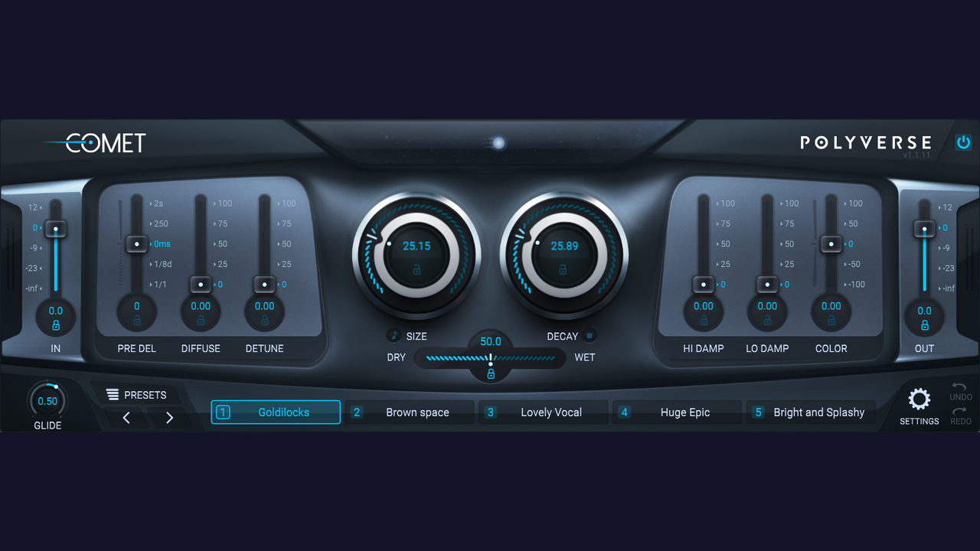
Task: Set HI DAMP to the 75 mark
Action: click(724, 223)
